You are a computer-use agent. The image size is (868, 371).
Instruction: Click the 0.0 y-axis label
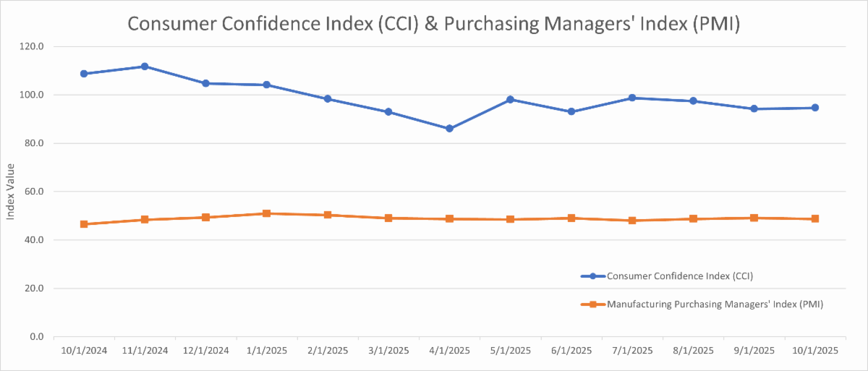(x=37, y=337)
